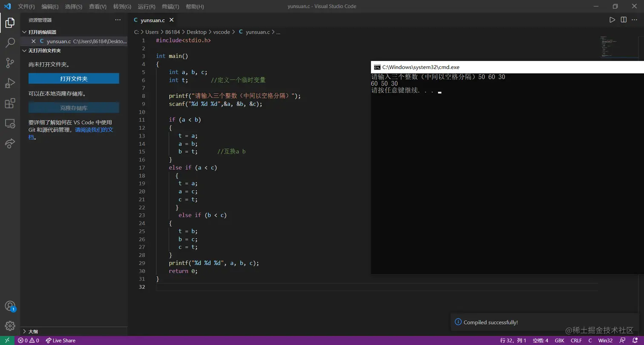Click line number 29 in the gutter
This screenshot has height=345, width=644.
click(141, 263)
